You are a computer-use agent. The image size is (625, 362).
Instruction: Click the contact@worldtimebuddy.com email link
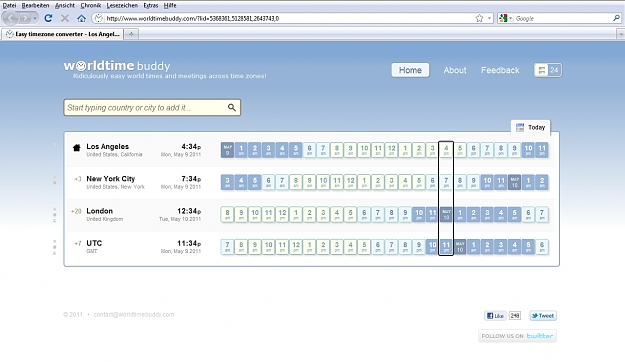[134, 314]
